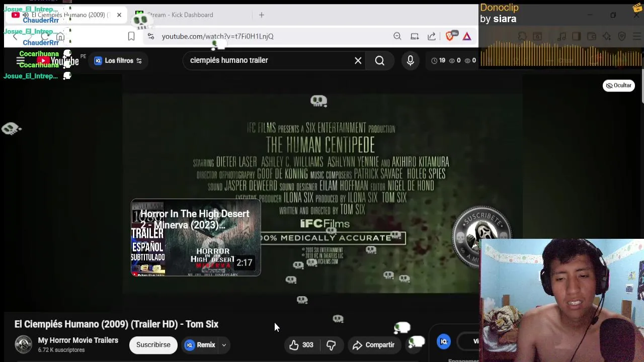The width and height of the screenshot is (644, 362).
Task: Go back in browser history
Action: coord(15,36)
